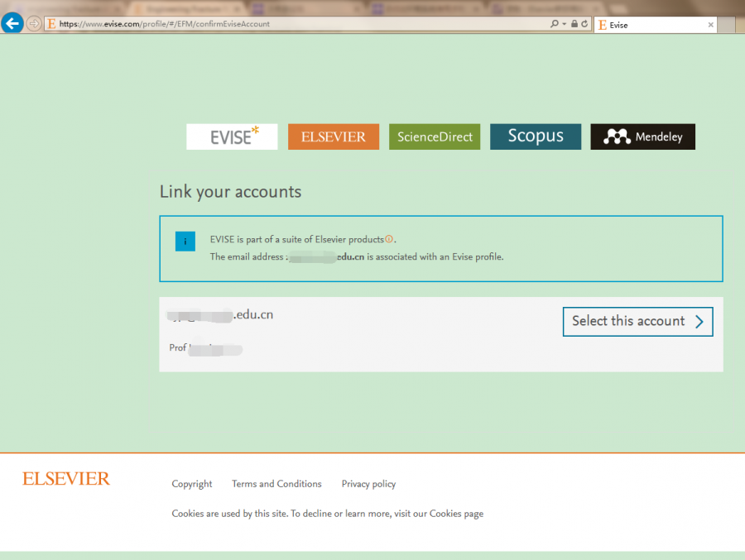Click the orange ELSEVIER logo tile
The height and width of the screenshot is (560, 745).
[x=334, y=136]
